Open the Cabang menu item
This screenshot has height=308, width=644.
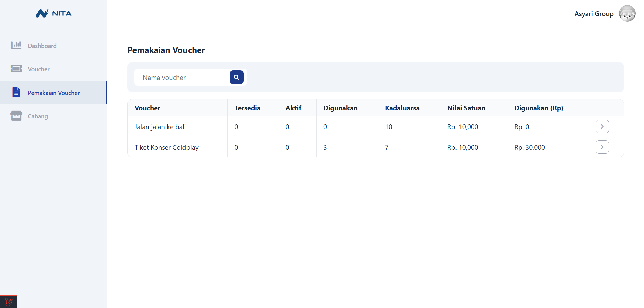pyautogui.click(x=54, y=116)
